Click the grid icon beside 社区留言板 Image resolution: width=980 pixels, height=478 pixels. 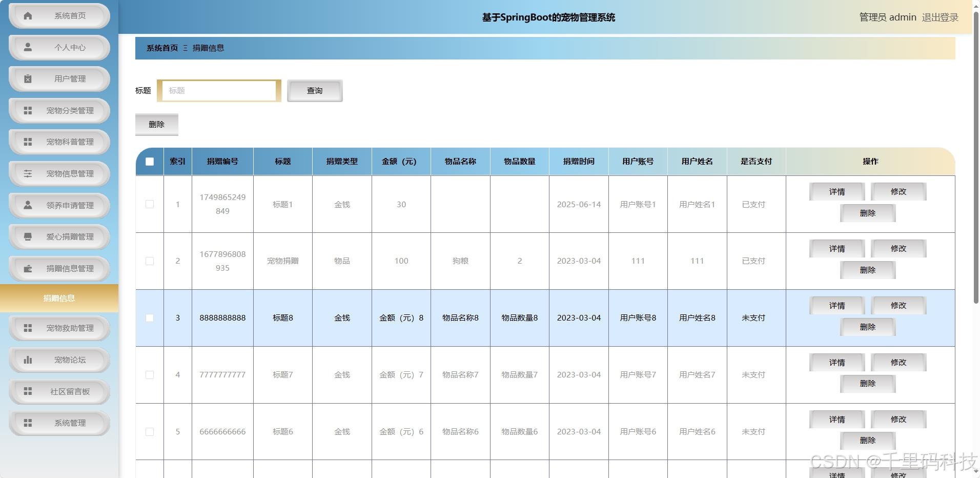[28, 391]
